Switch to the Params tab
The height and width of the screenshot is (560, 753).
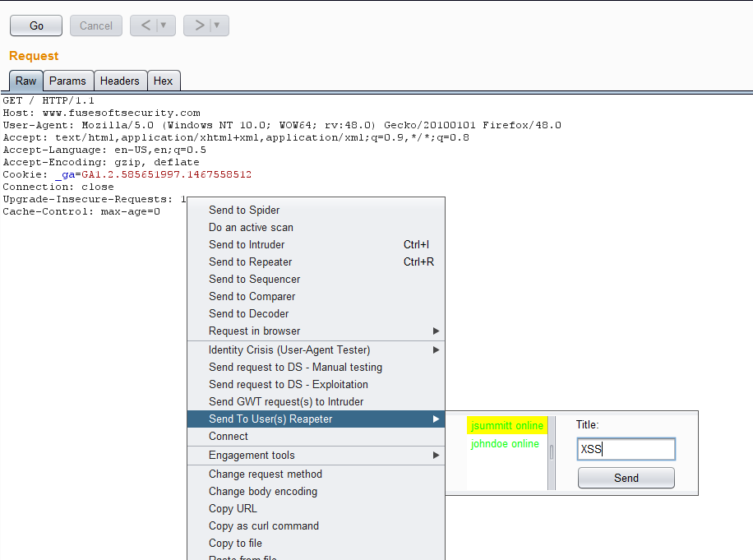(67, 81)
